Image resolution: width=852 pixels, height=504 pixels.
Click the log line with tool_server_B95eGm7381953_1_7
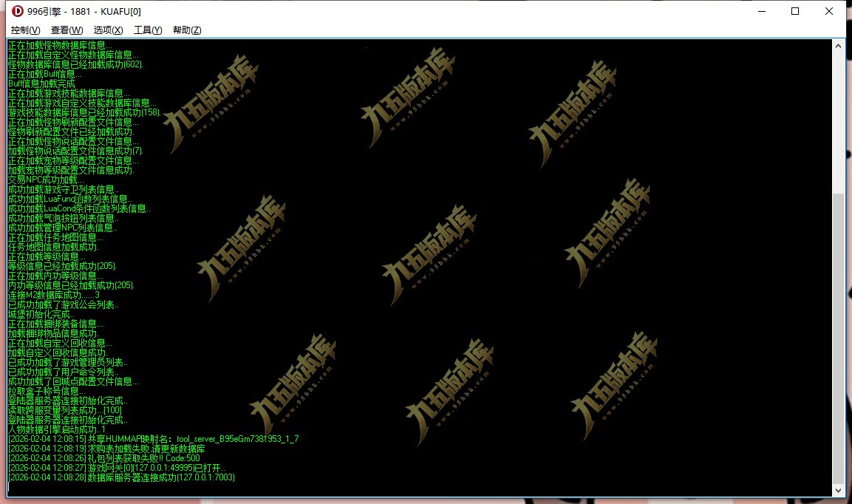point(153,439)
